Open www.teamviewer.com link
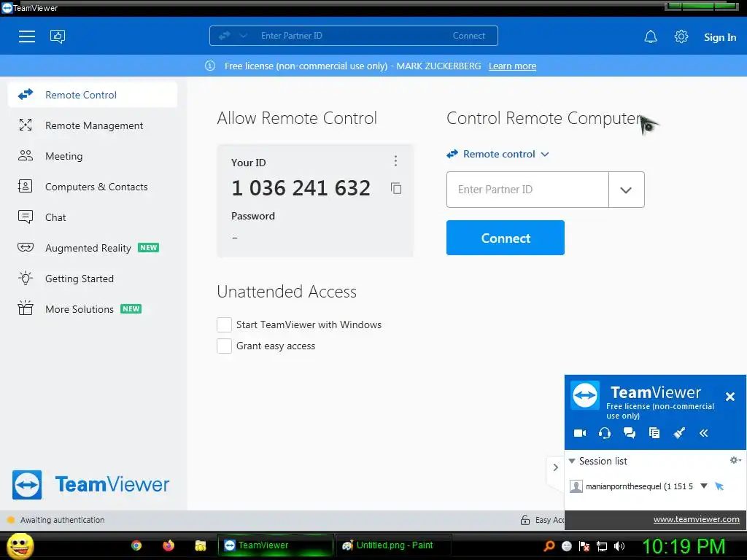 point(696,519)
